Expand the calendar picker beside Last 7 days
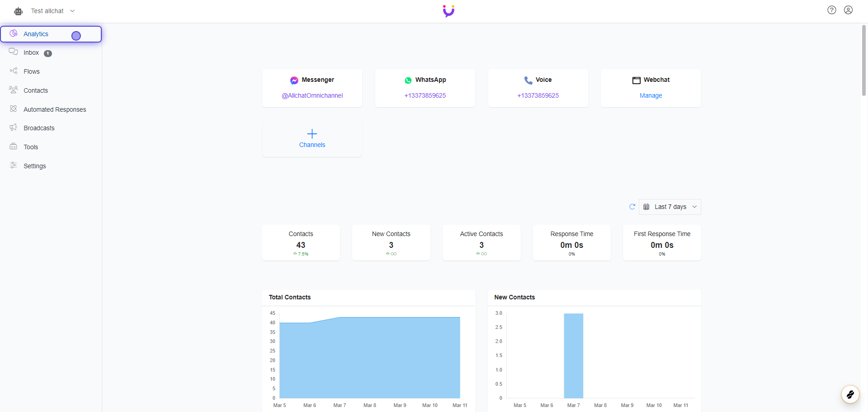 (x=646, y=207)
